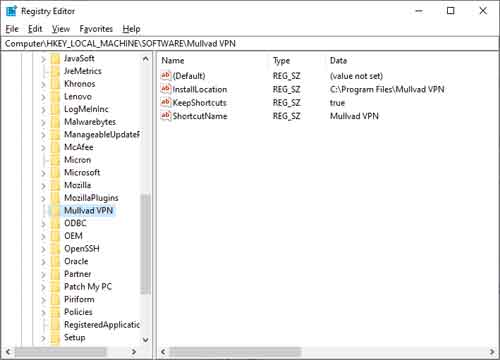Click the tree pane horizontal scroll right arrow
500x360 pixels.
coord(134,352)
